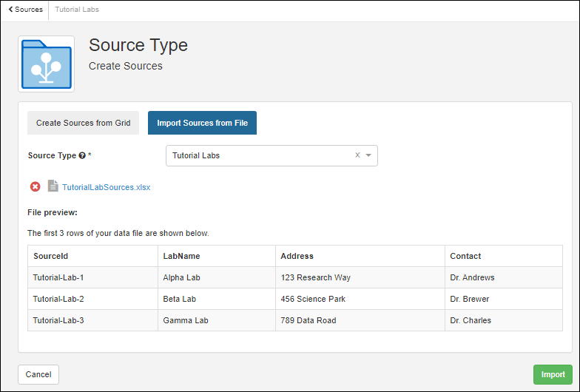Click the Source Type folder icon
580x392 pixels.
click(x=46, y=64)
